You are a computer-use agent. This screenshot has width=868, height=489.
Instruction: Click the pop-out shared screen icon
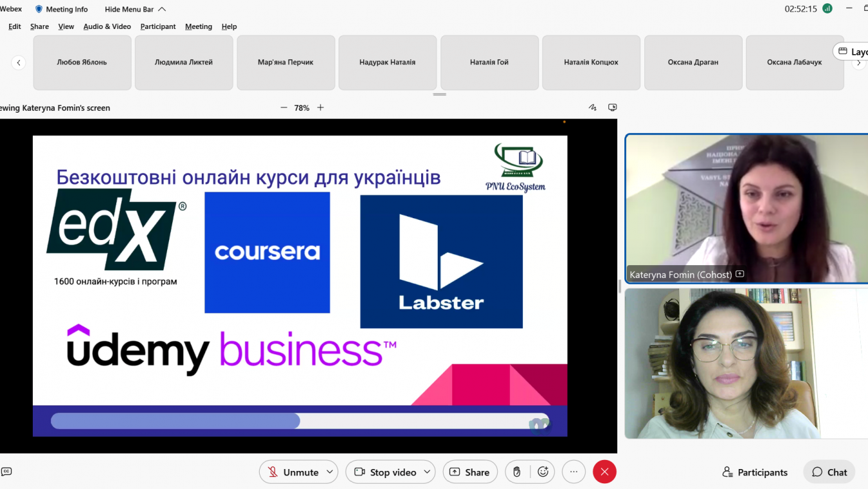point(613,107)
